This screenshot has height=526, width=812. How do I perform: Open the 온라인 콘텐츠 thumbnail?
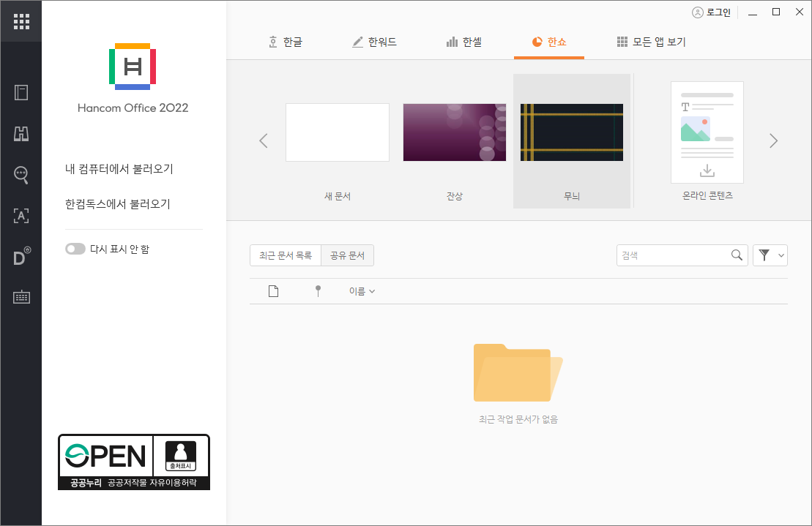(x=707, y=132)
